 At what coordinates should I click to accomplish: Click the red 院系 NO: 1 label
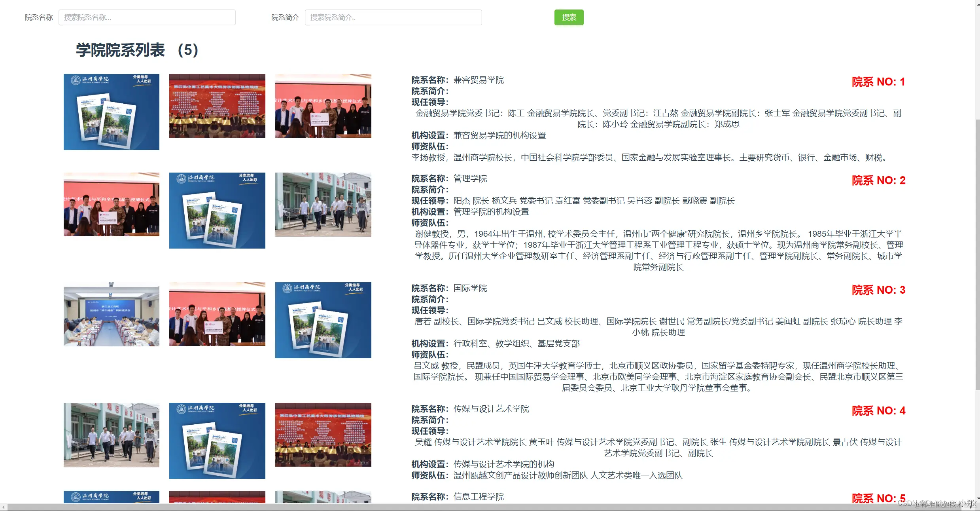click(879, 82)
